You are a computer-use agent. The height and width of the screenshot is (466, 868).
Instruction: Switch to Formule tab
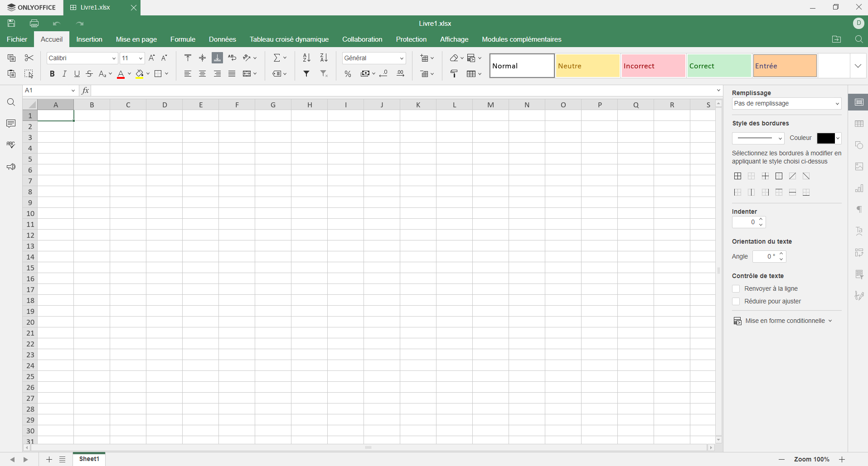[183, 39]
